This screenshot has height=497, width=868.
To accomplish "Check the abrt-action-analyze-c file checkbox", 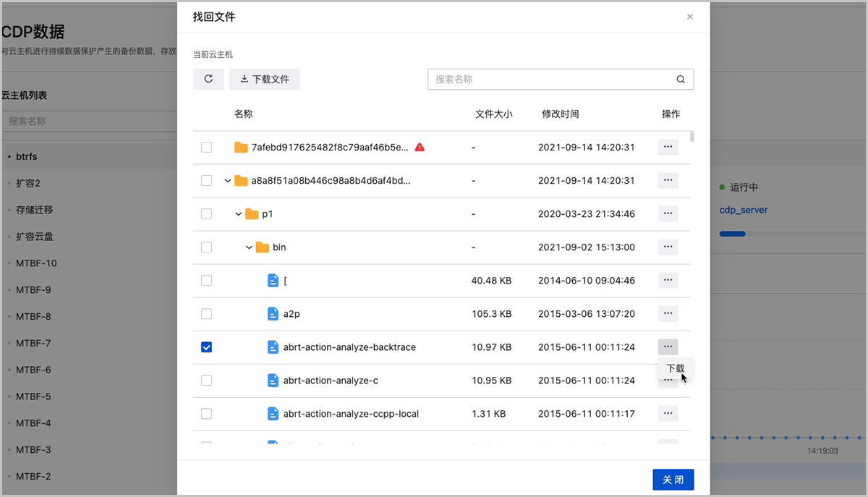I will point(207,381).
